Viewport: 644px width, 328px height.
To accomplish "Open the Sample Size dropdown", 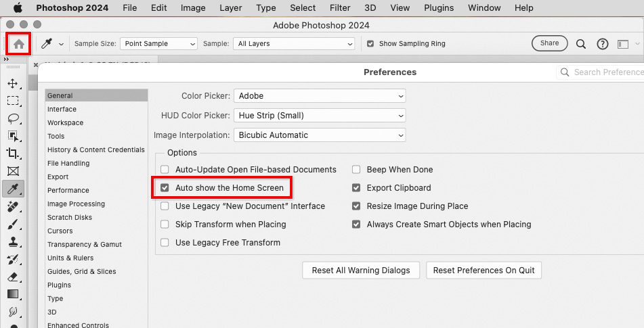I will [158, 43].
